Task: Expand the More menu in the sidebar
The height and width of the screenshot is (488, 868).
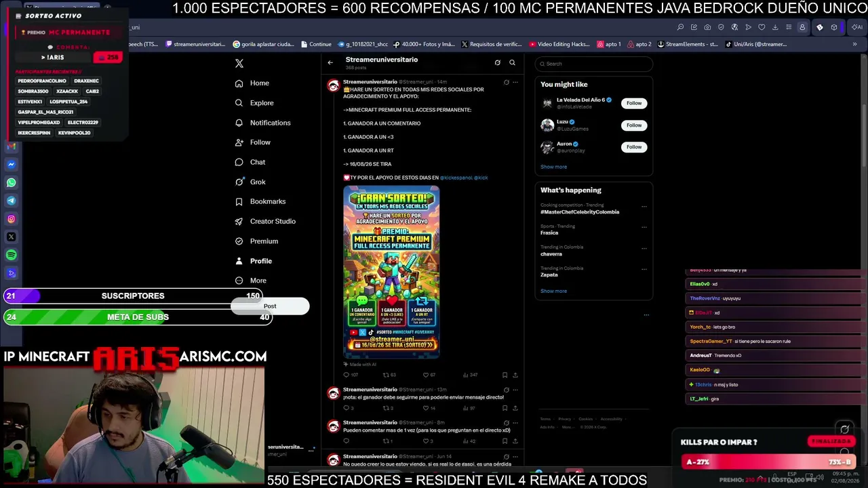Action: [250, 281]
